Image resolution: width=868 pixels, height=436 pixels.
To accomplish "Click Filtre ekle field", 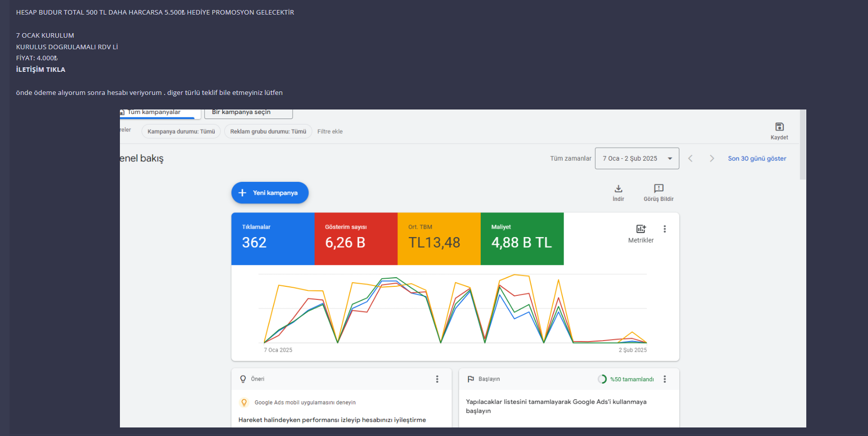I will pyautogui.click(x=330, y=131).
